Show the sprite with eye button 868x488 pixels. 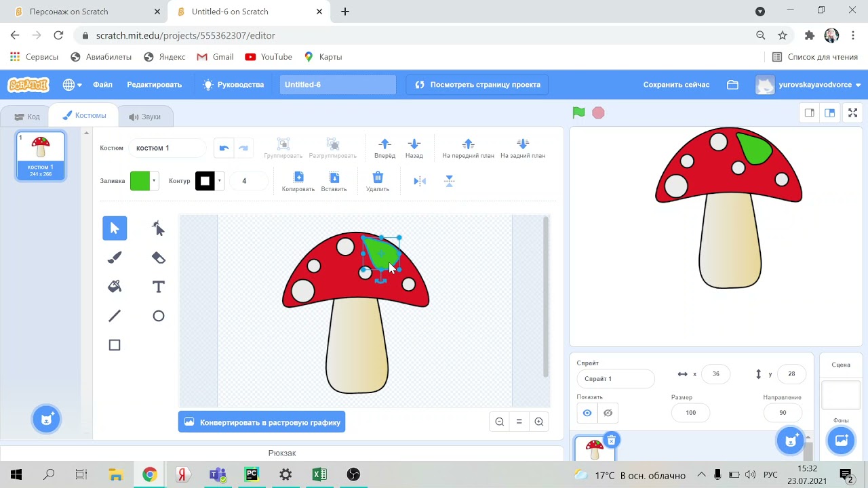point(587,413)
